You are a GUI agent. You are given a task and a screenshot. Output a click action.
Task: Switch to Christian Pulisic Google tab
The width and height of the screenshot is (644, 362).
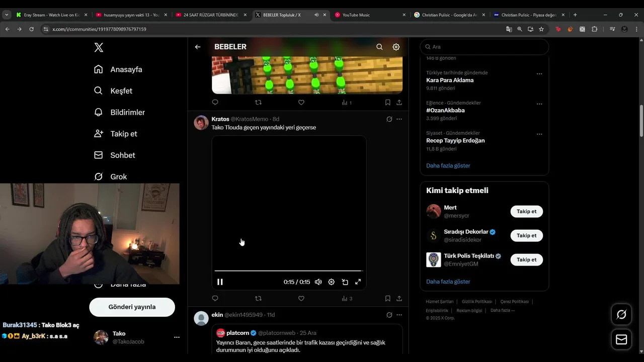[450, 15]
